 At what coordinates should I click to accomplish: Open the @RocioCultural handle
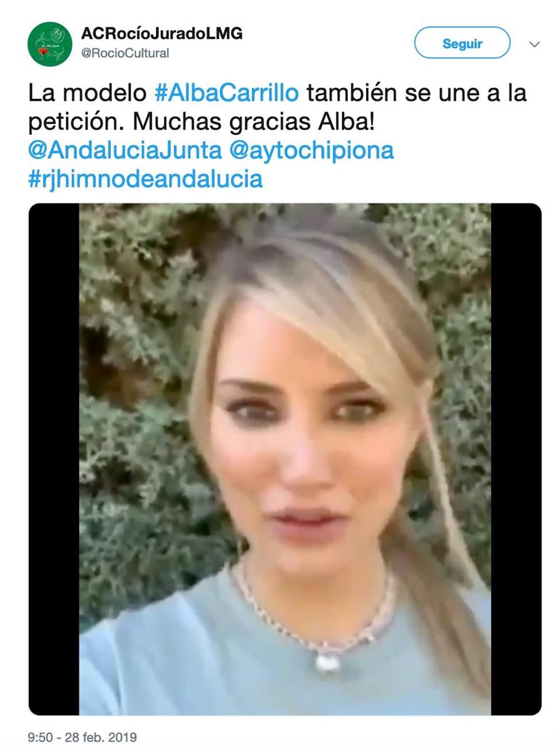pyautogui.click(x=125, y=54)
